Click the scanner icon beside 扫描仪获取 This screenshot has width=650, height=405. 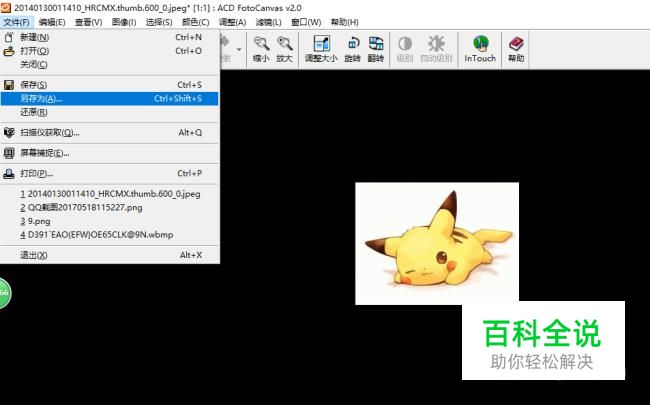coord(9,133)
